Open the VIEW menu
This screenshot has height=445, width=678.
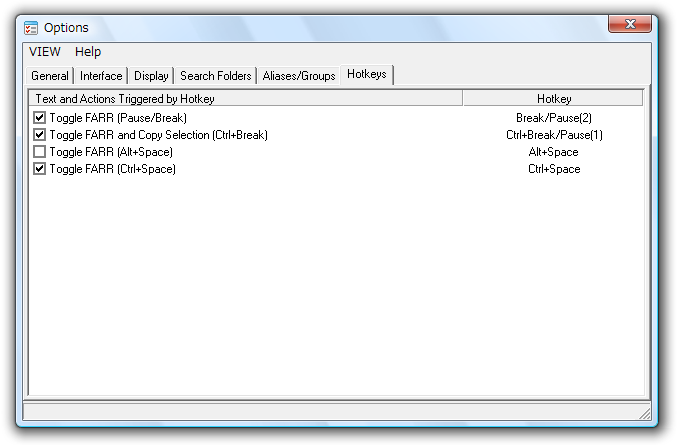click(45, 52)
